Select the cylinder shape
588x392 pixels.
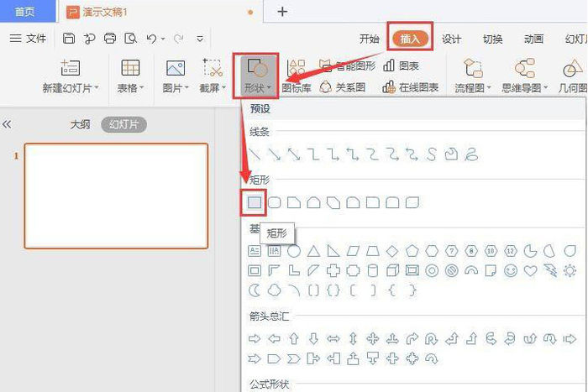tap(373, 270)
